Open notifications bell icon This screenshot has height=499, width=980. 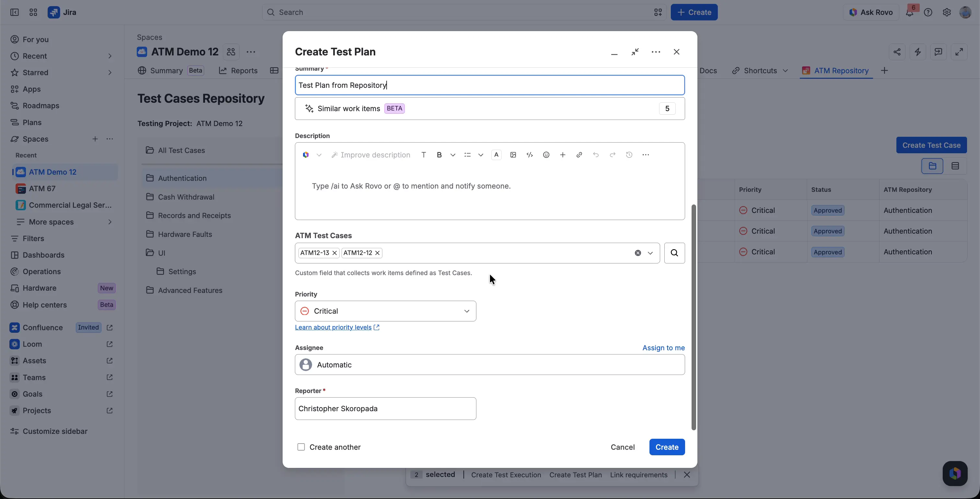click(910, 12)
